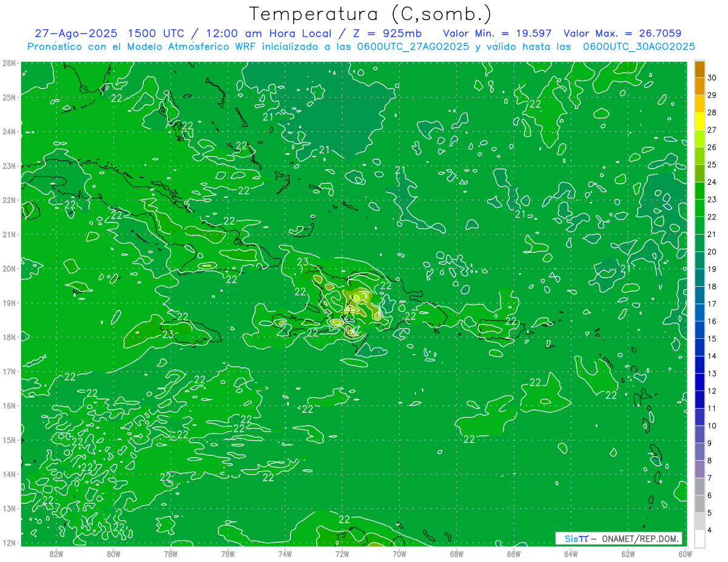
Task: Click the "82W" longitude axis label
Action: 56,554
